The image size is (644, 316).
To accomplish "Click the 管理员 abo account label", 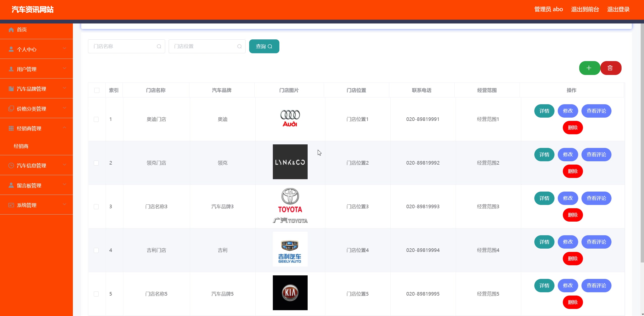I will [549, 9].
